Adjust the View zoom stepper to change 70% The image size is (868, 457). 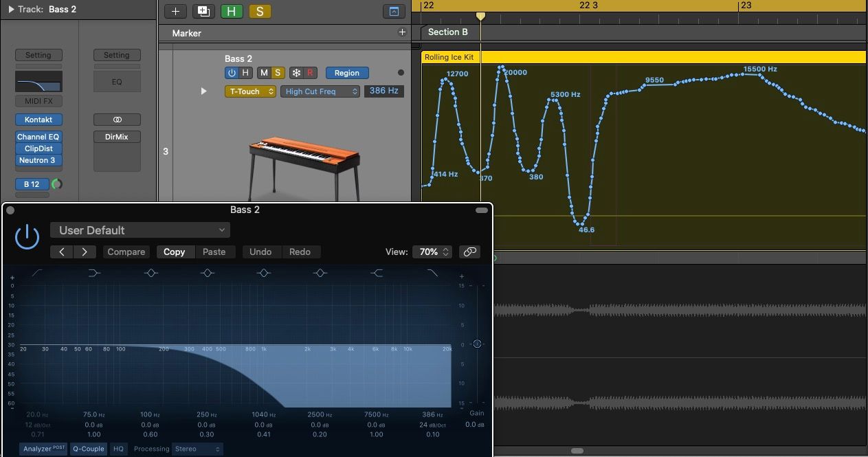[x=445, y=252]
